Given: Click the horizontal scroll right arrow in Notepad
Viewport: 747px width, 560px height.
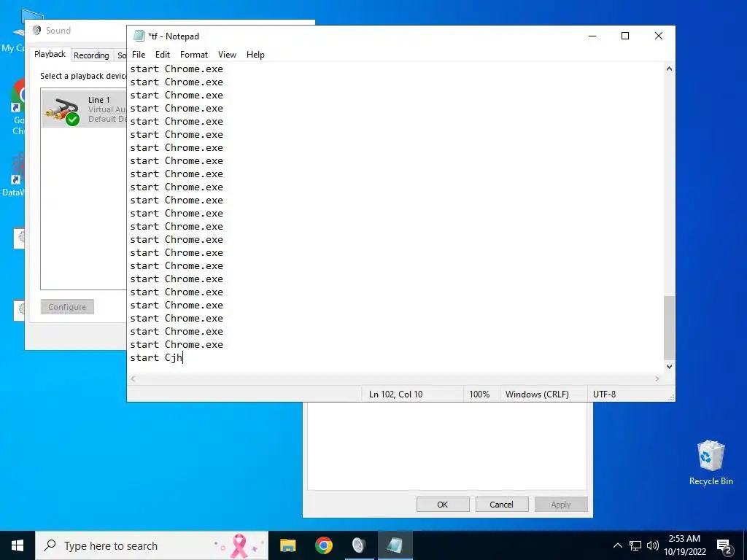Looking at the screenshot, I should (x=657, y=378).
